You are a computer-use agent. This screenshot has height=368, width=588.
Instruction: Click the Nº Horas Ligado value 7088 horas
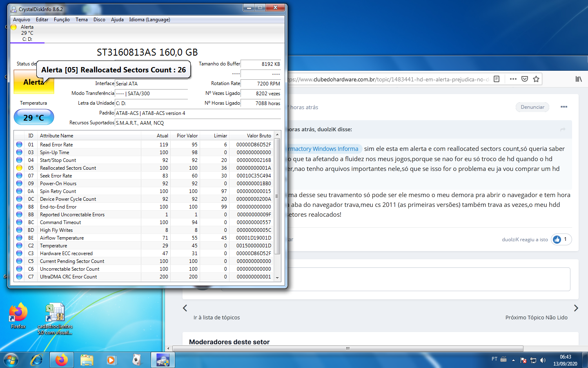pos(261,103)
